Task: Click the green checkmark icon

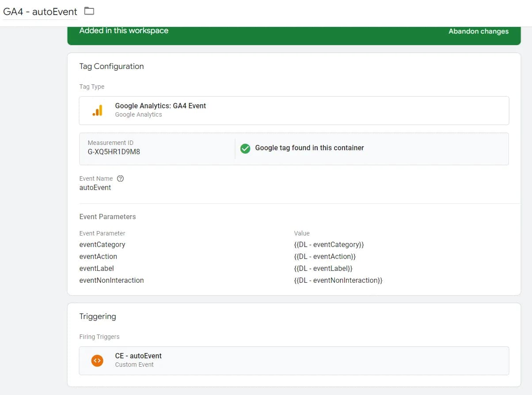Action: [245, 148]
